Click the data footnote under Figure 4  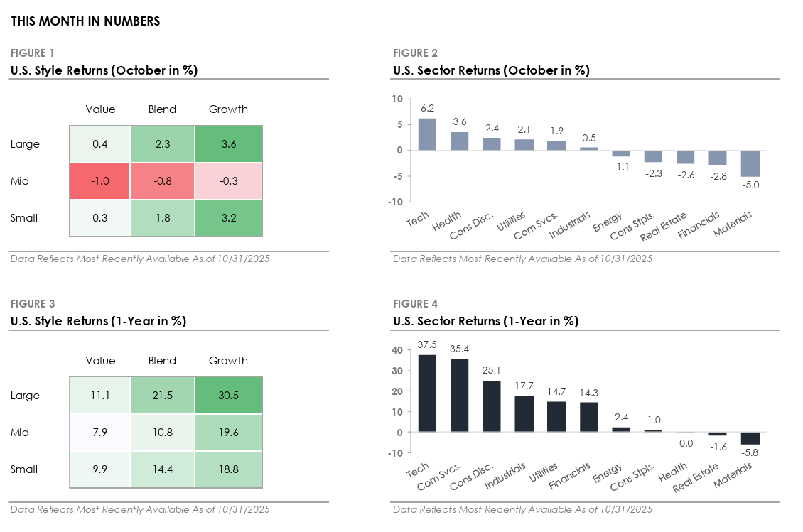tap(522, 509)
